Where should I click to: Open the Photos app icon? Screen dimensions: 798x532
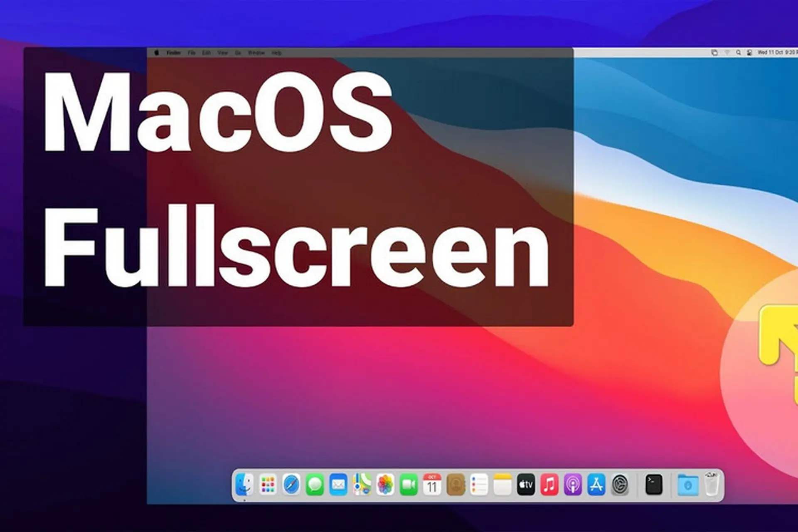(x=385, y=485)
